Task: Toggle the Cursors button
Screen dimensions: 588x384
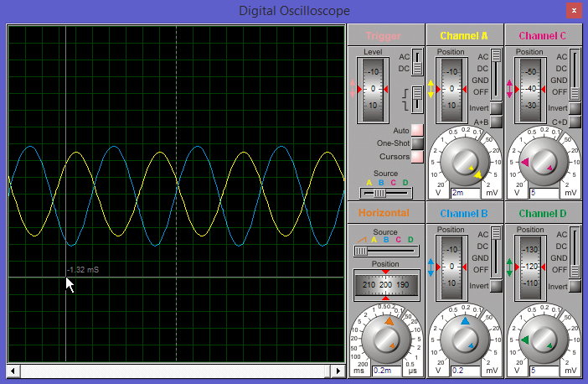Action: [416, 157]
